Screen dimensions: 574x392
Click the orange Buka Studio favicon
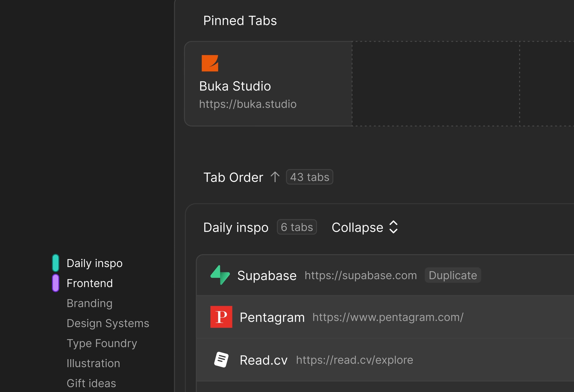pyautogui.click(x=210, y=63)
